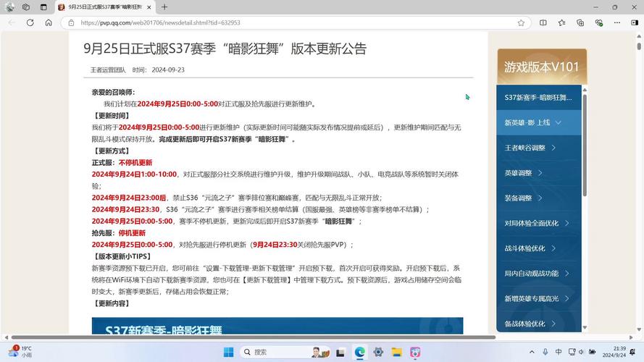Click the red 停机更新 text
The image size is (644, 362).
tap(132, 232)
